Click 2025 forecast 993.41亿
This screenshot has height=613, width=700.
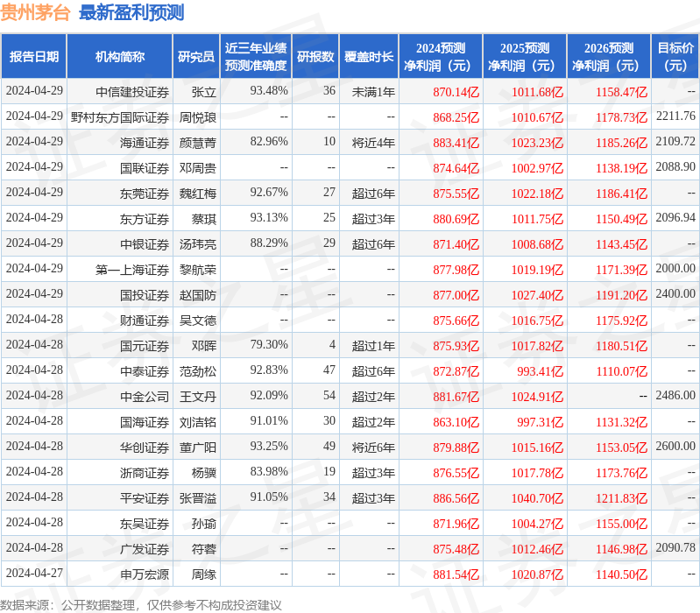coord(541,371)
